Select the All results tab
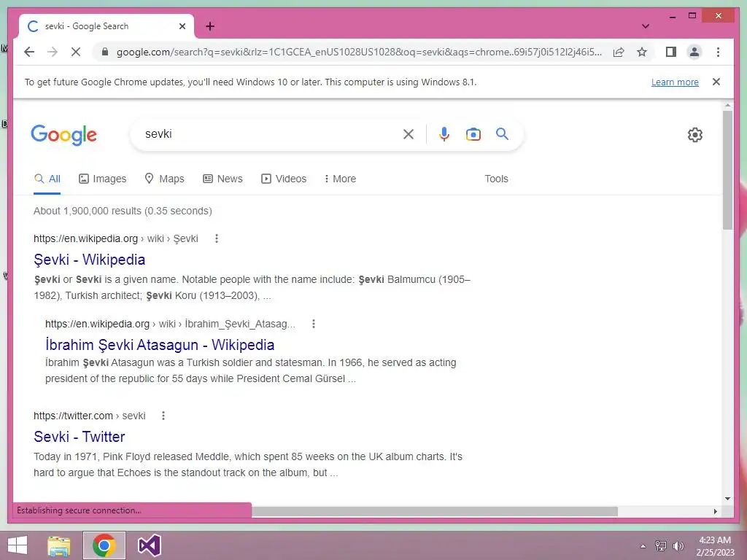This screenshot has height=560, width=747. [x=47, y=179]
